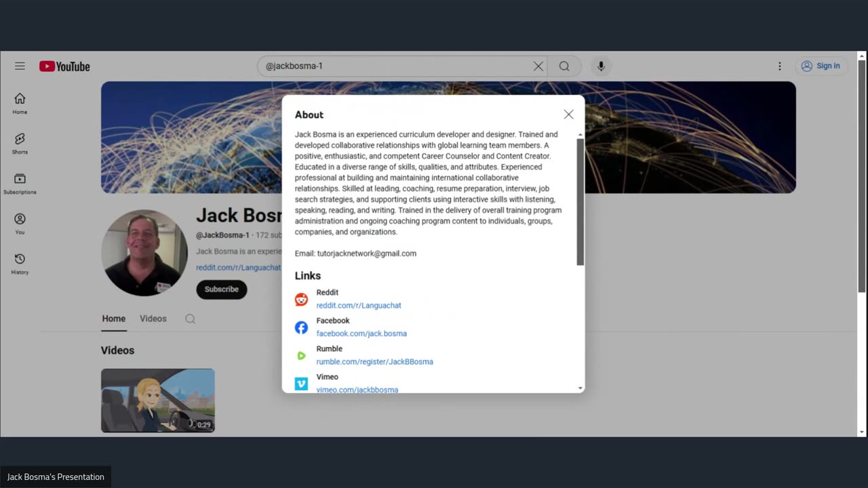The height and width of the screenshot is (488, 868).
Task: Click the dialog scroll down arrow
Action: (580, 388)
